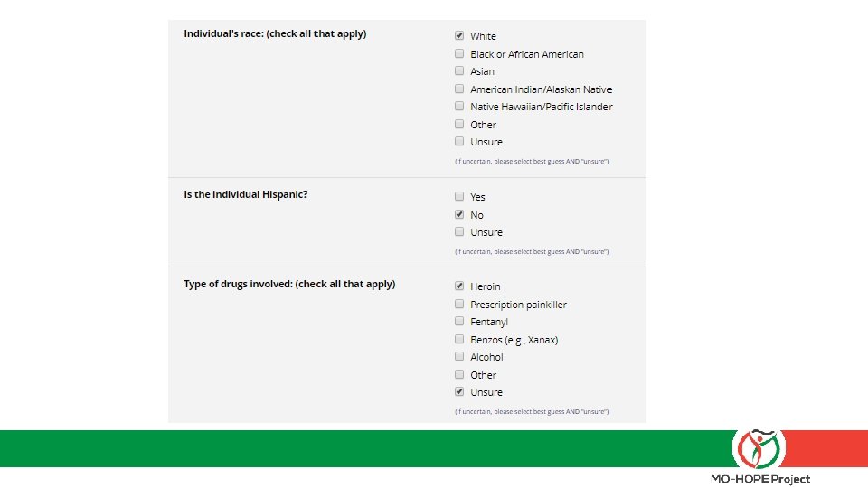Check Unsure under individual's race
This screenshot has width=868, height=488.
(x=459, y=141)
